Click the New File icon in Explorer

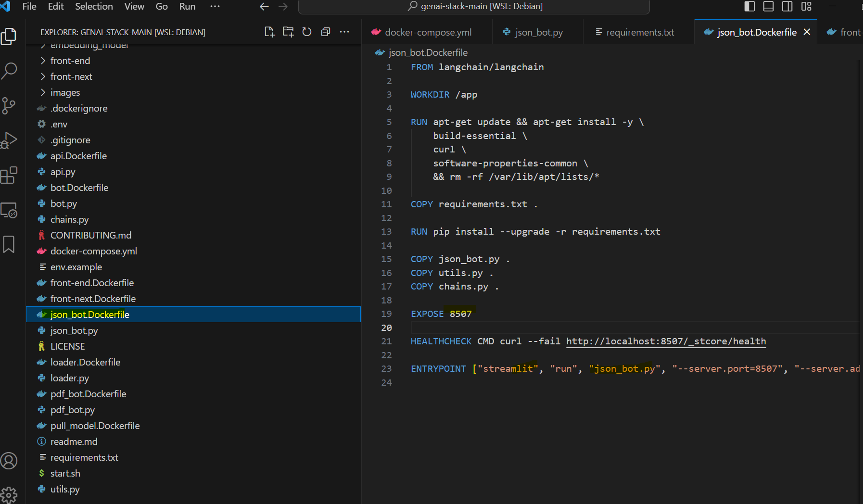tap(269, 32)
